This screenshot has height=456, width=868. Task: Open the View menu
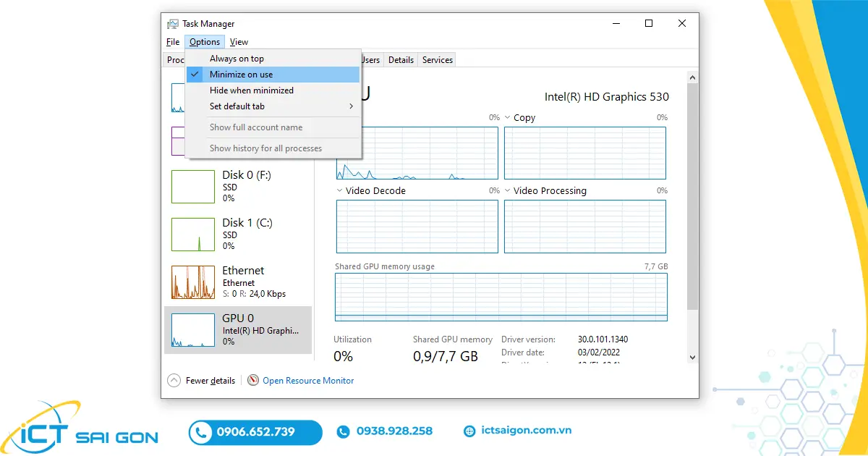(239, 42)
